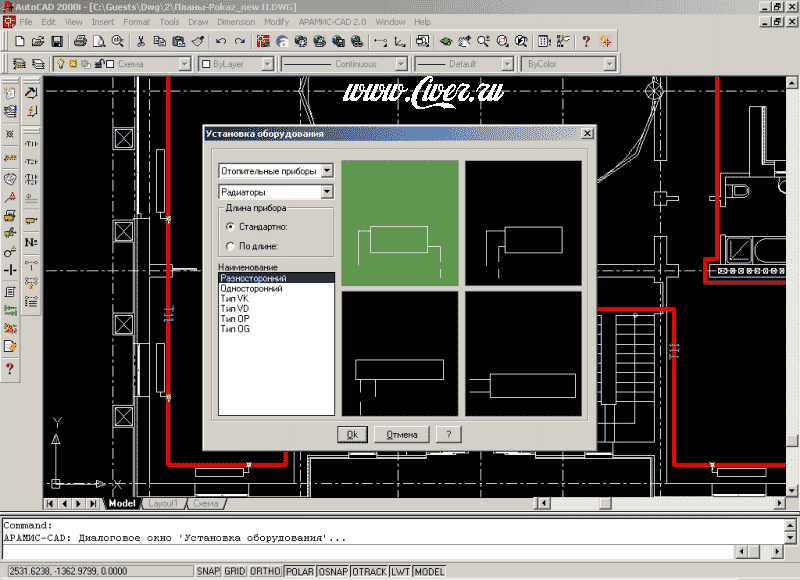Open the file with the Open folder icon

37,42
